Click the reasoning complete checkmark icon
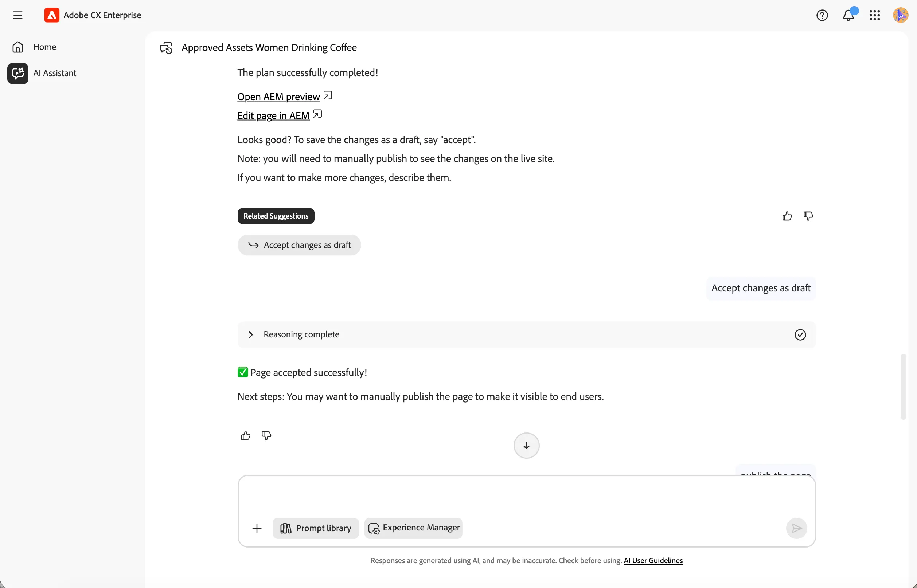The height and width of the screenshot is (588, 917). click(x=800, y=334)
